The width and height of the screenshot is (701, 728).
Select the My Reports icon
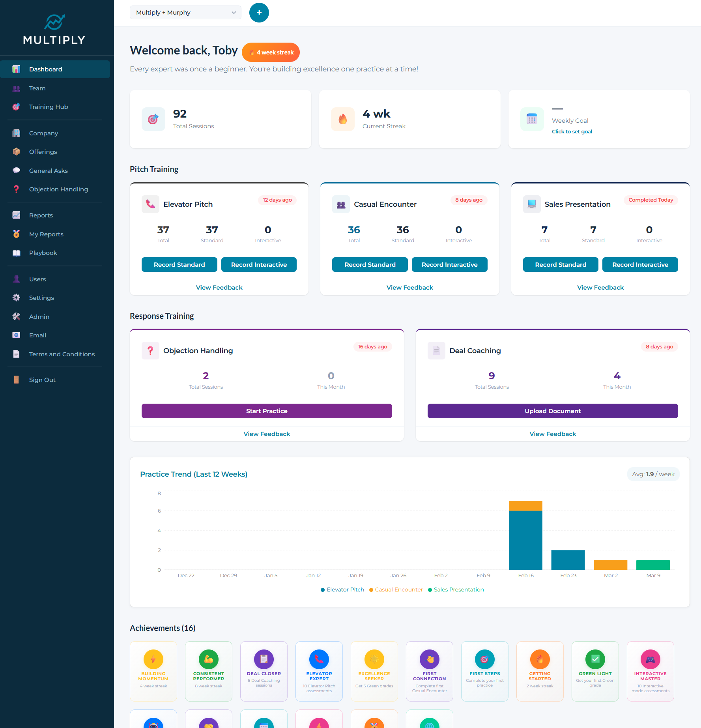click(16, 234)
